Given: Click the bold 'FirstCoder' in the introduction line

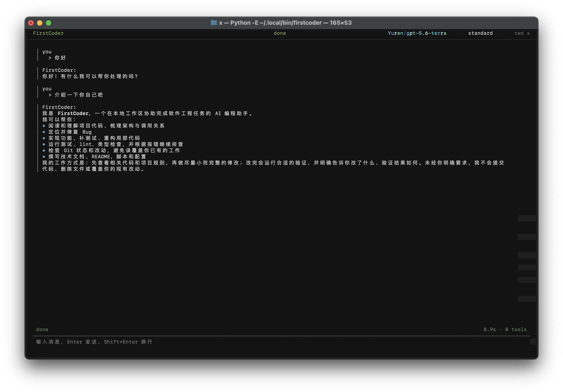Looking at the screenshot, I should 73,113.
